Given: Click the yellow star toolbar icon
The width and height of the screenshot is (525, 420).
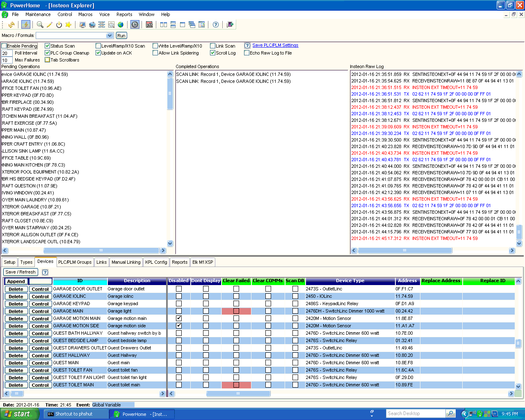Looking at the screenshot, I should coord(68,25).
